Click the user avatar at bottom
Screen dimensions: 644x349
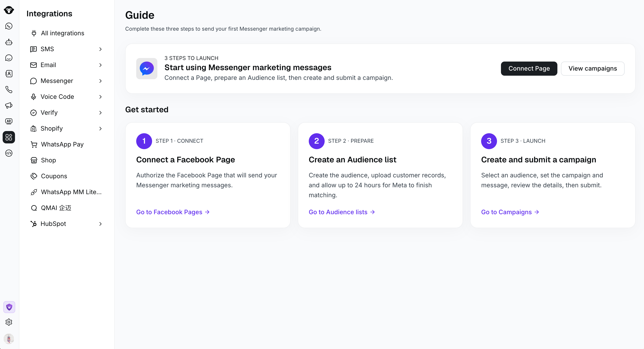click(9, 339)
